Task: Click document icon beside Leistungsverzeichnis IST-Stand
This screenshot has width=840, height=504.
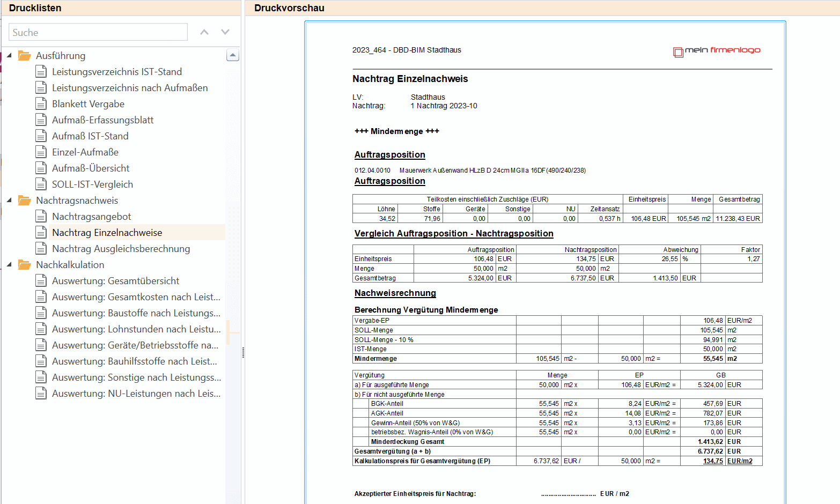Action: 41,71
